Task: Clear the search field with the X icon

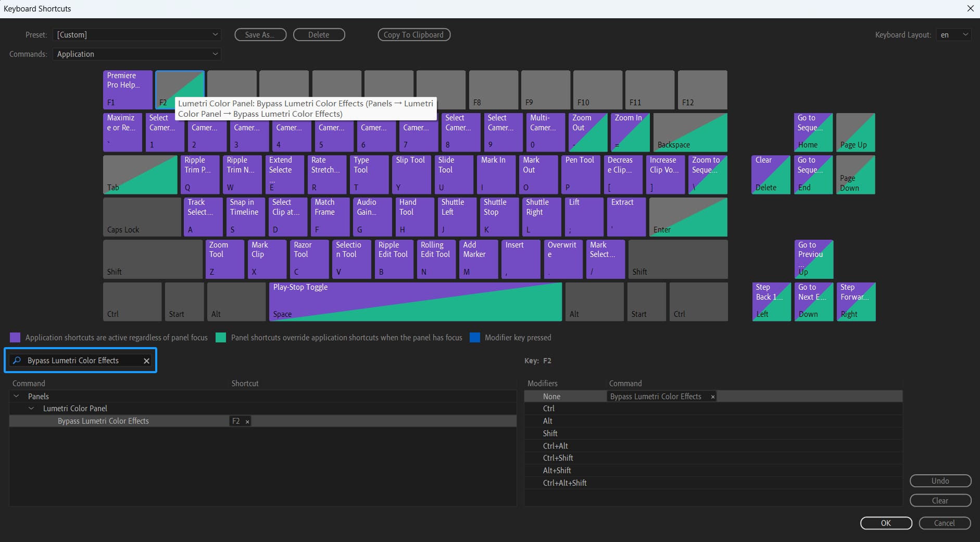Action: pyautogui.click(x=146, y=361)
